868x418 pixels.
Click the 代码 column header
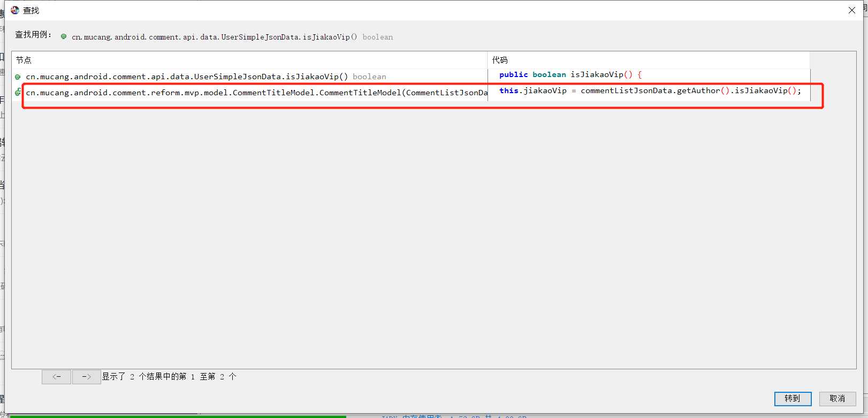tap(649, 60)
